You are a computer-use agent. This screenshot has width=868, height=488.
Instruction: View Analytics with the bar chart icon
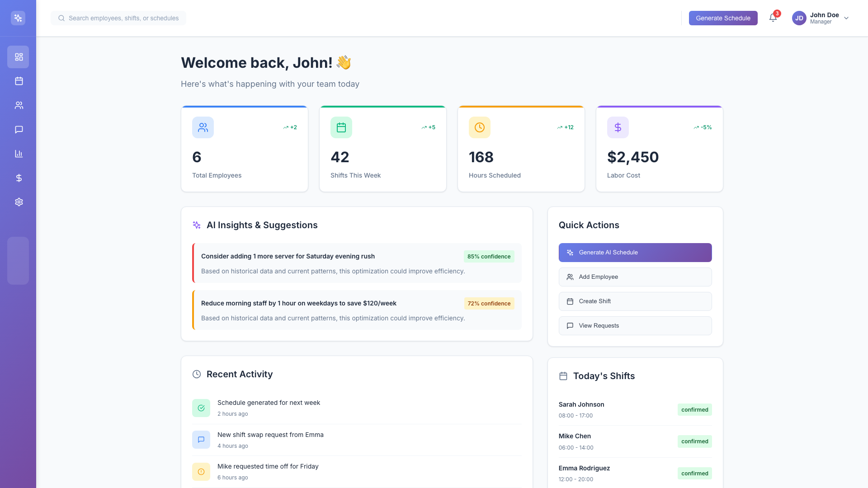(x=19, y=154)
